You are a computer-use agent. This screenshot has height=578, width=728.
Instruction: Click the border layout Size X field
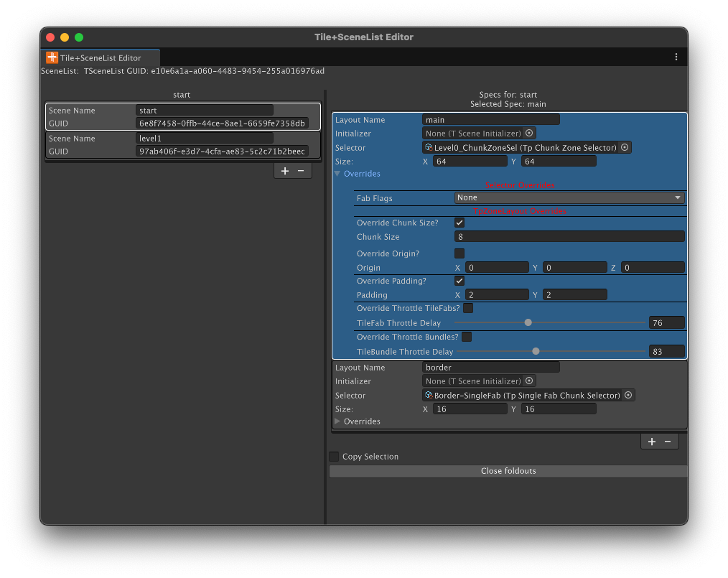pos(470,409)
